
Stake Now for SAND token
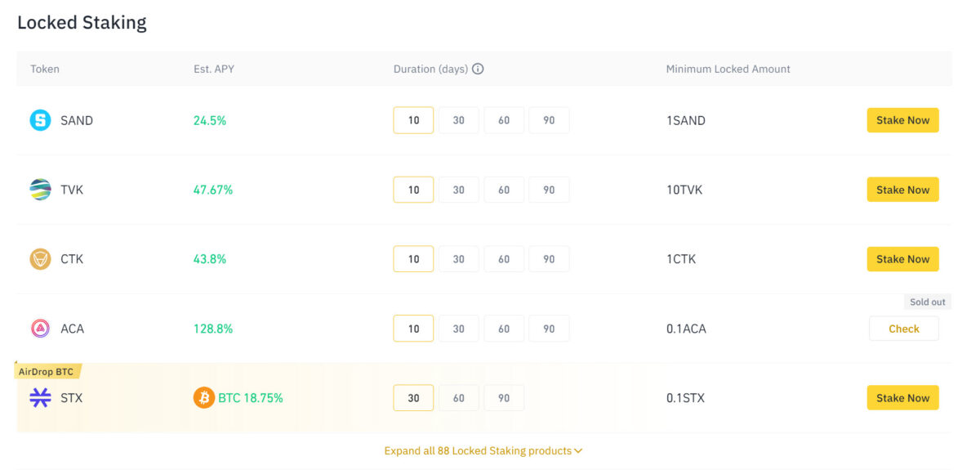coord(902,120)
